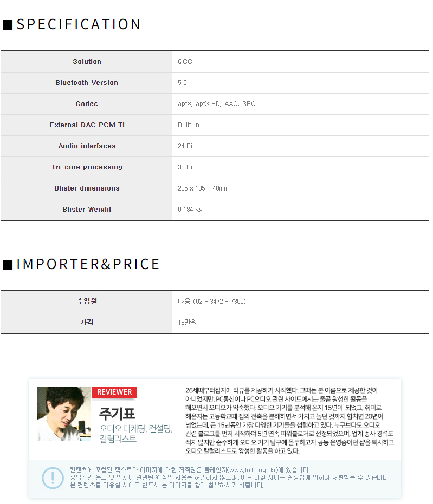Image resolution: width=433 pixels, height=504 pixels.
Task: Click the Blister Weight value 0.184 Kg
Action: [190, 210]
